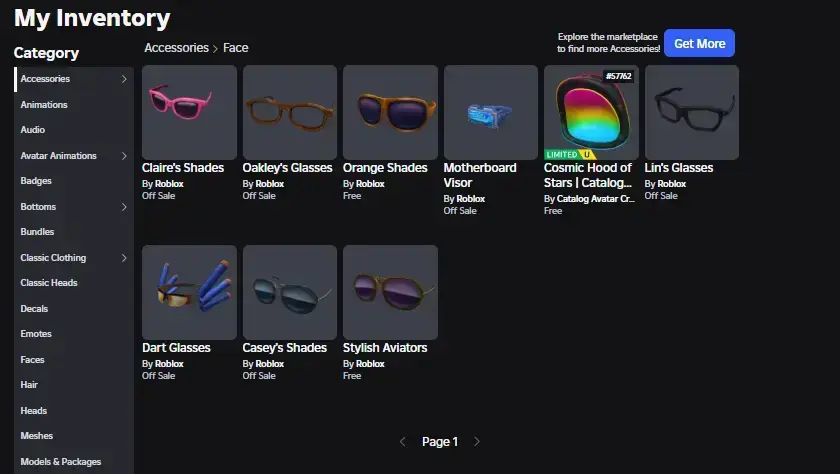Select the Heads category
The height and width of the screenshot is (474, 840).
coord(74,410)
